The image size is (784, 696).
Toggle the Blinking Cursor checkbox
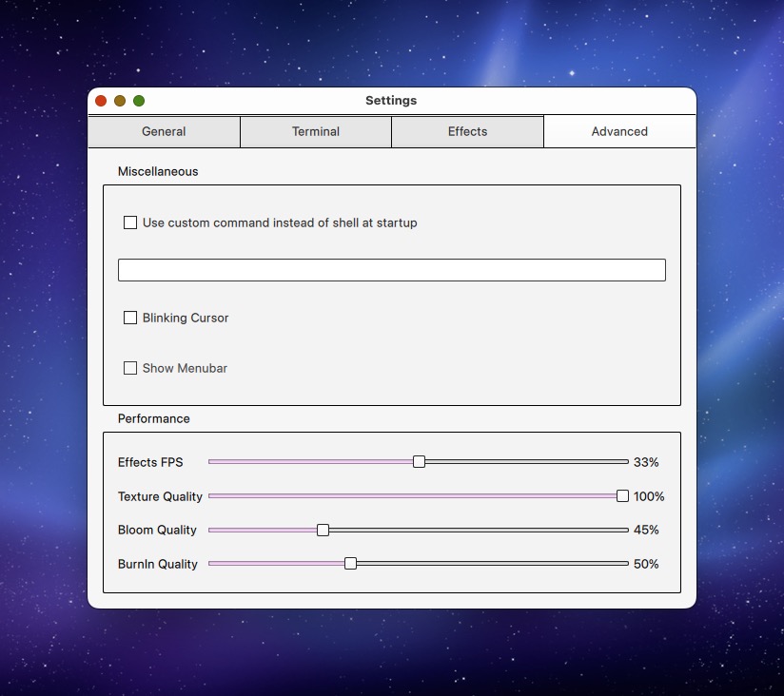click(x=130, y=318)
